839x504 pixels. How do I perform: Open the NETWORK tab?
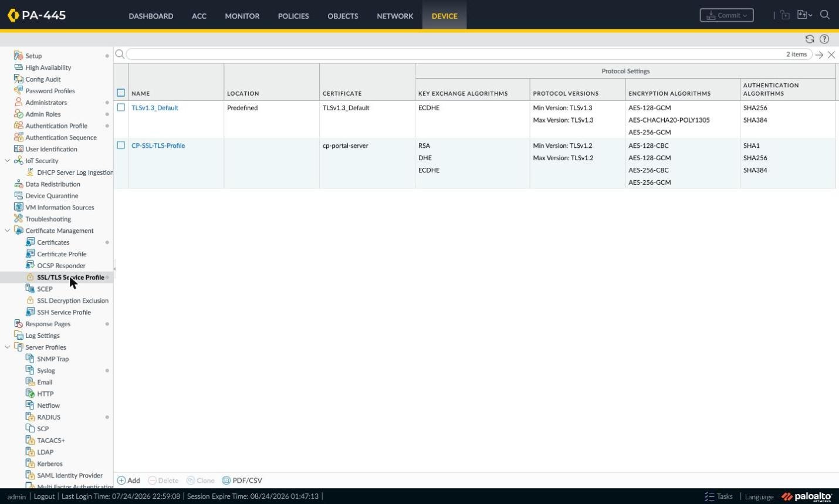[x=395, y=16]
